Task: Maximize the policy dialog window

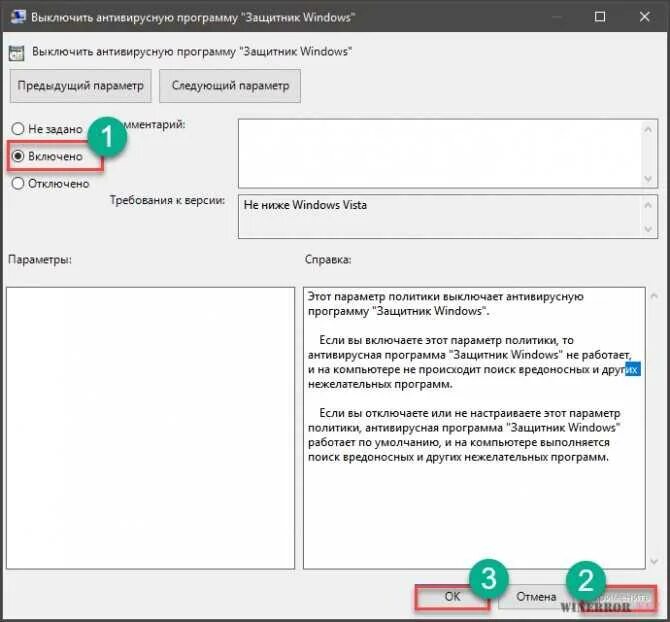Action: (600, 17)
